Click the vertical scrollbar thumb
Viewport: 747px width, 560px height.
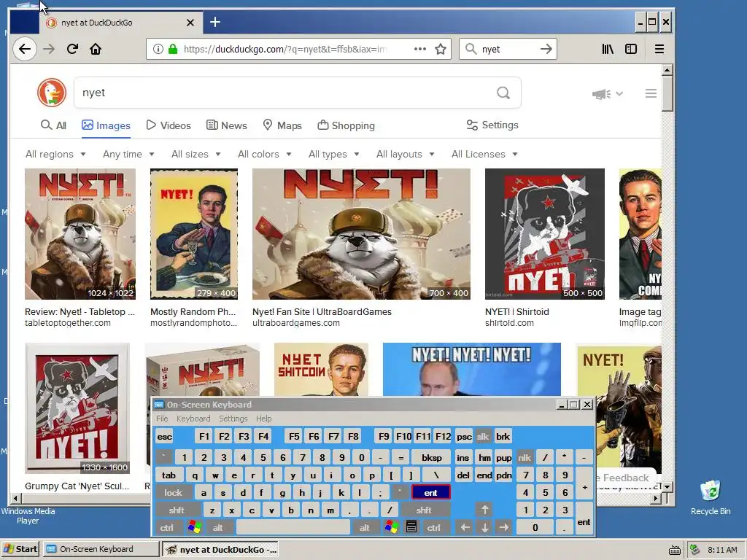click(x=667, y=93)
